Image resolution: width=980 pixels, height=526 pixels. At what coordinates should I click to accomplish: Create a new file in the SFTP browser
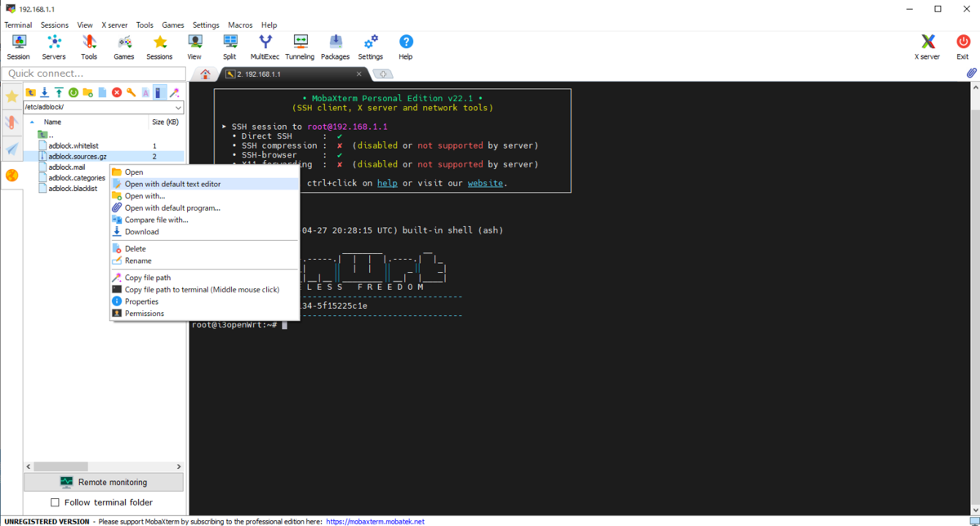102,92
